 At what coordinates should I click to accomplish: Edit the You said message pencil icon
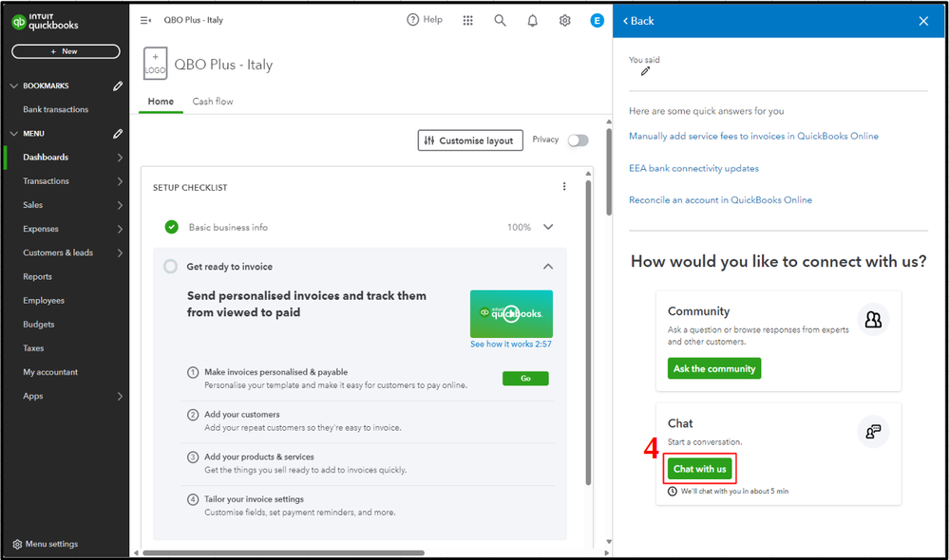tap(645, 71)
